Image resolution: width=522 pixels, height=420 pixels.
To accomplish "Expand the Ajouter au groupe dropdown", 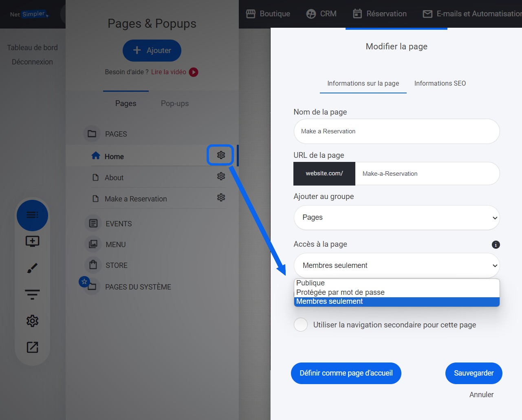I will tap(396, 218).
